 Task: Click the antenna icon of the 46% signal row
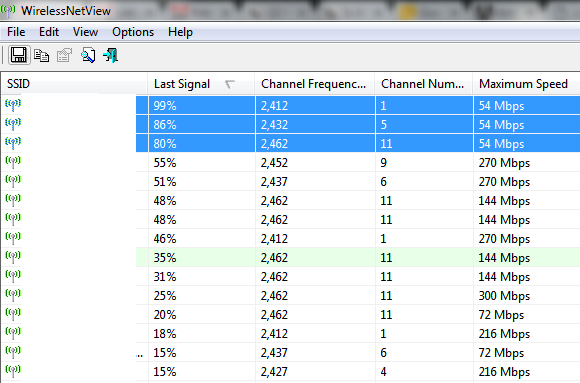[x=13, y=238]
